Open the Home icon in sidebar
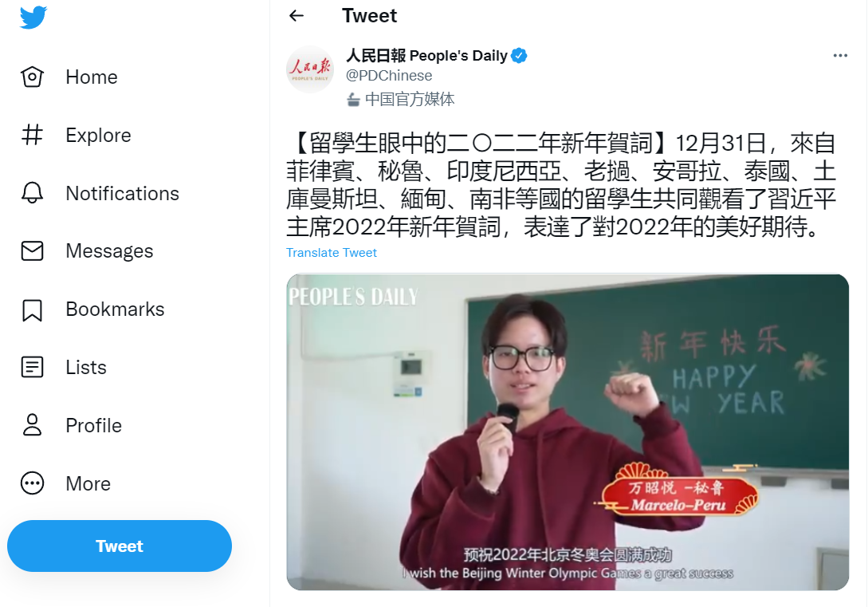The image size is (868, 607). tap(32, 77)
